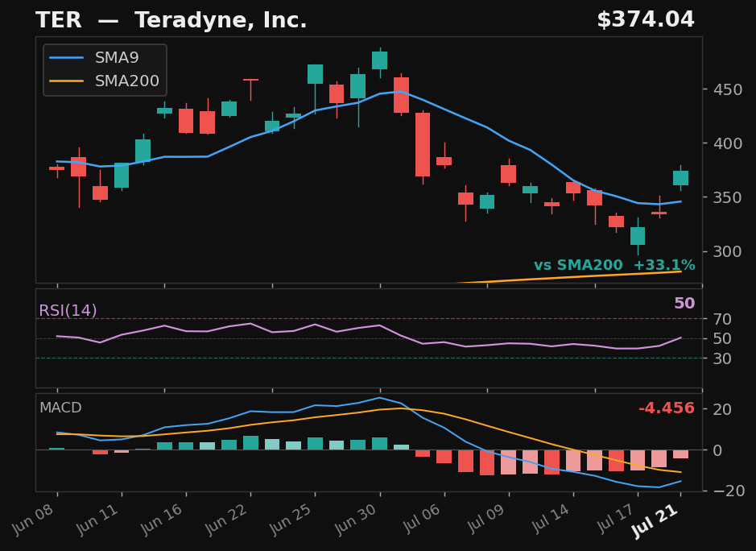
Task: Click the Jul 14 date label
Action: (549, 519)
